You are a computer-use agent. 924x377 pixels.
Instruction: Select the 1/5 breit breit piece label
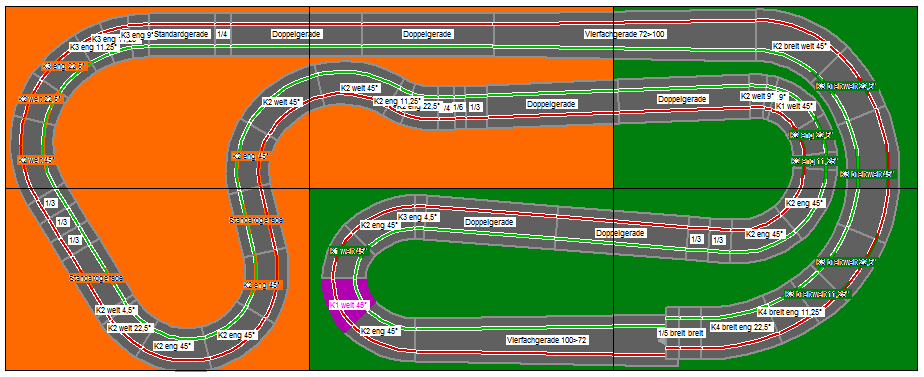pyautogui.click(x=681, y=333)
